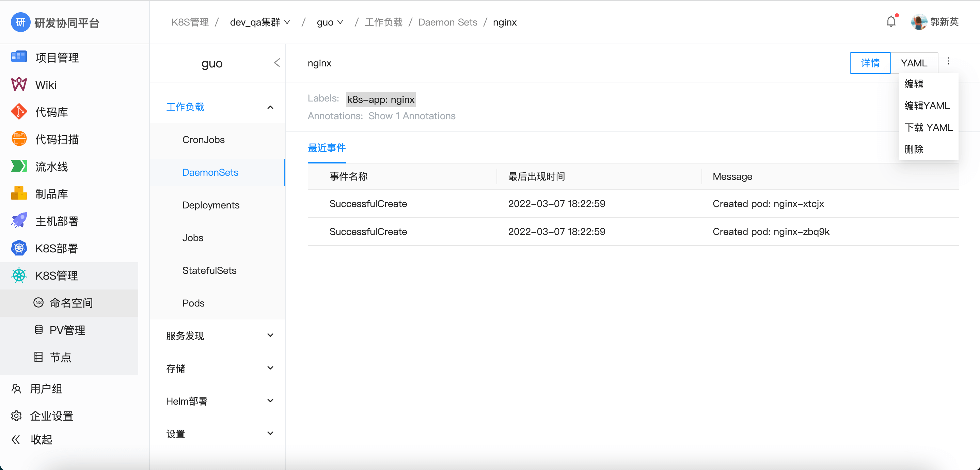Open the Wiki sidebar icon
The width and height of the screenshot is (980, 470).
(19, 84)
